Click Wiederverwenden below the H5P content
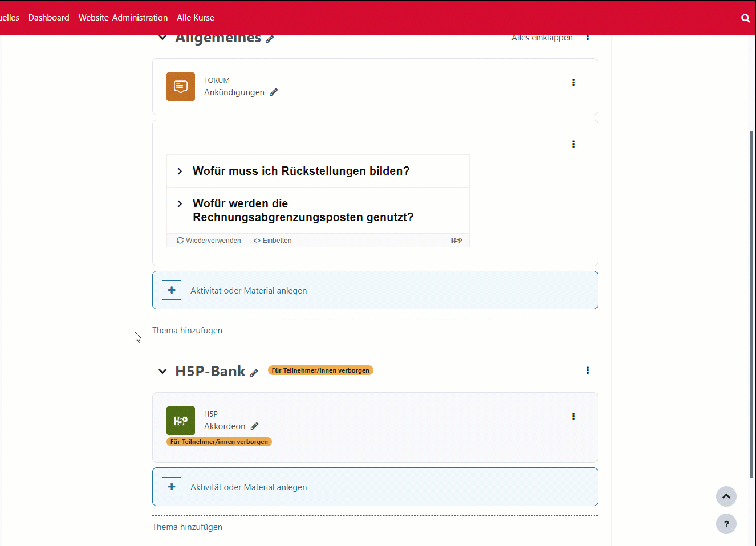The image size is (756, 546). click(209, 241)
